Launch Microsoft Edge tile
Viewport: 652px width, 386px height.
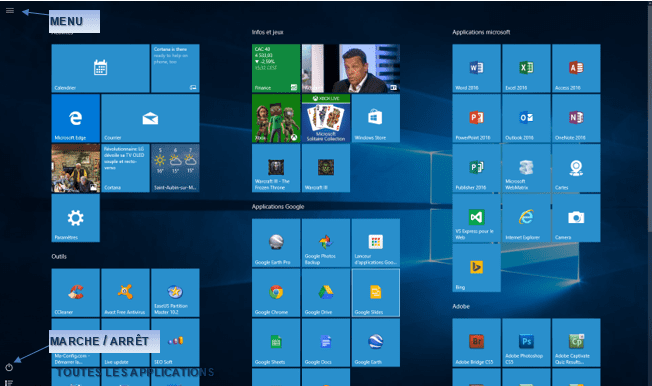[x=76, y=118]
